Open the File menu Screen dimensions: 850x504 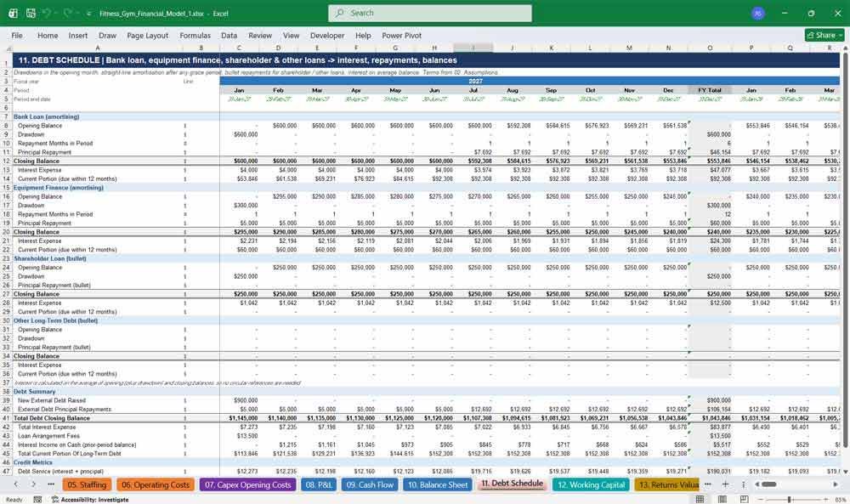(x=17, y=35)
